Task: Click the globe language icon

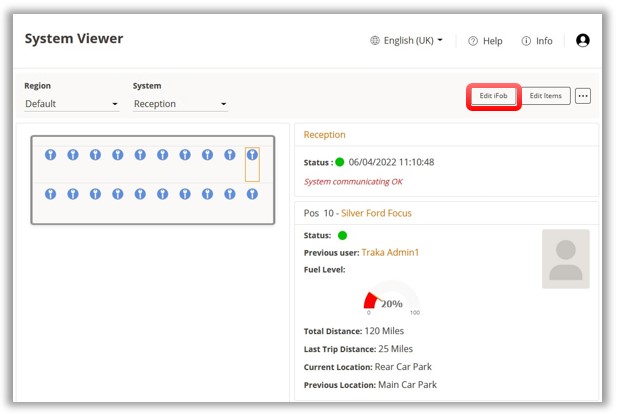Action: tap(375, 41)
